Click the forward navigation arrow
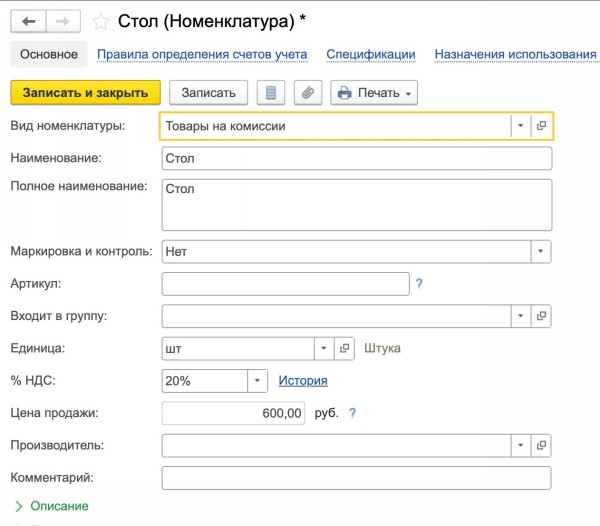Image resolution: width=600 pixels, height=526 pixels. tap(63, 21)
